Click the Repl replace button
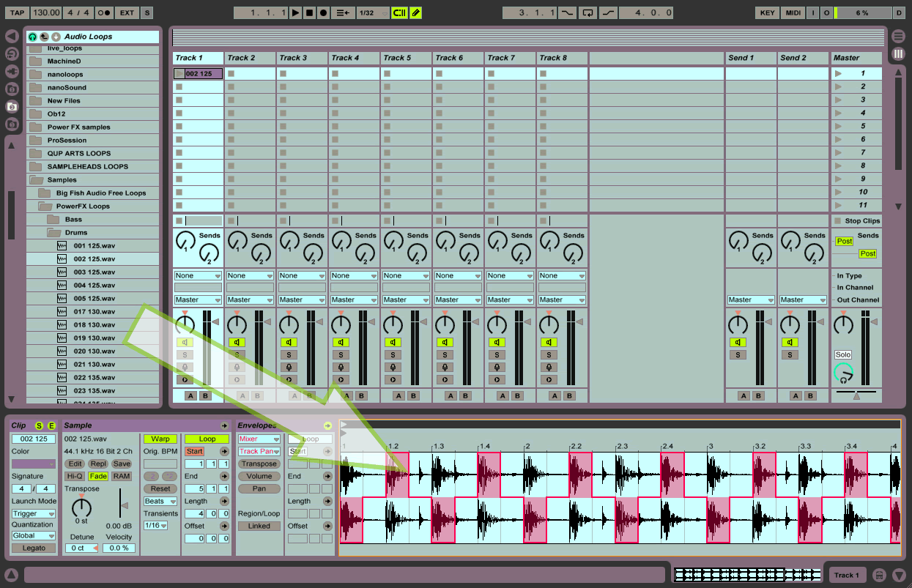This screenshot has width=912, height=588. pyautogui.click(x=98, y=464)
